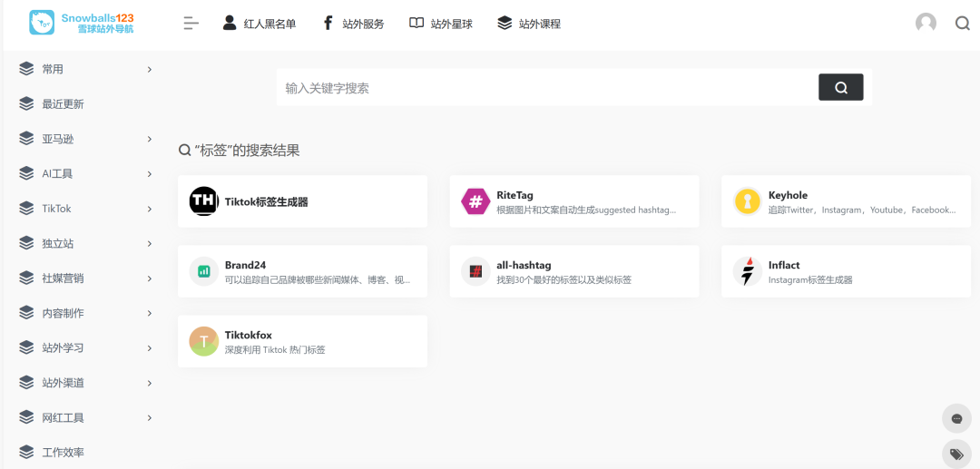
Task: Click description 找到30个最好的标签以及类似标签
Action: pos(563,279)
